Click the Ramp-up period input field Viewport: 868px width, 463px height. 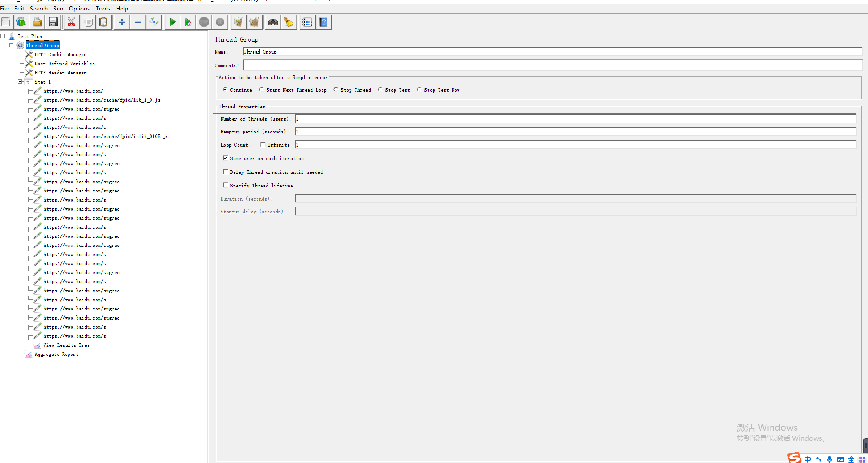[x=575, y=132]
